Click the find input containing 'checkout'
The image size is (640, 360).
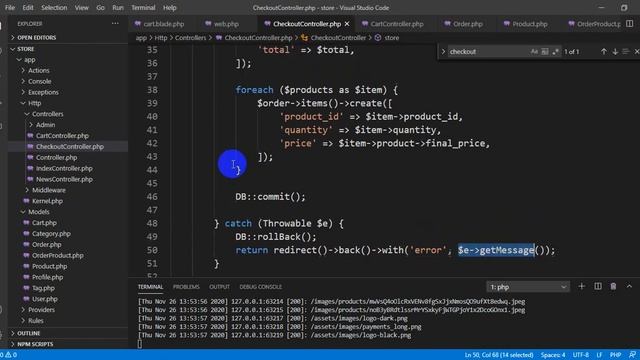488,51
